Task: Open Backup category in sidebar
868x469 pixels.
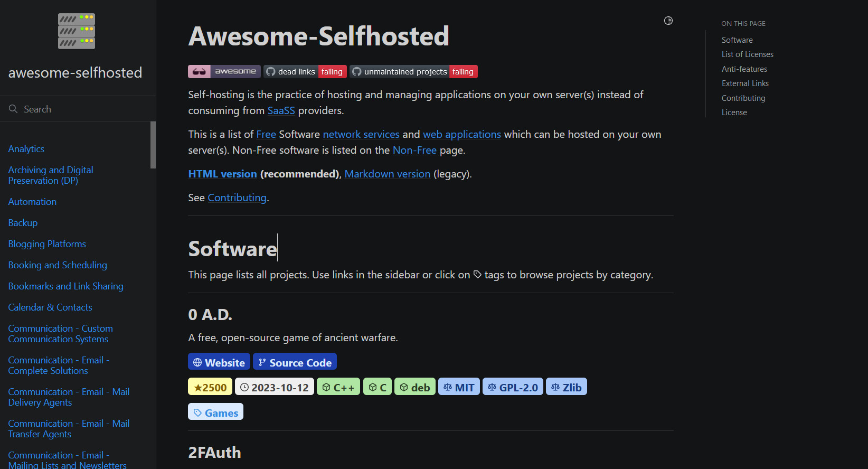Action: tap(23, 223)
